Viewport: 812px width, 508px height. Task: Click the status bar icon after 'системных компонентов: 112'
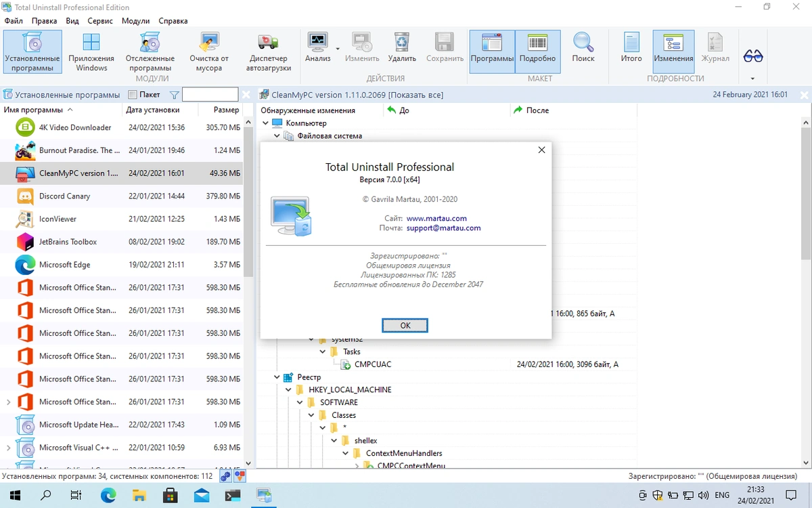tap(226, 476)
